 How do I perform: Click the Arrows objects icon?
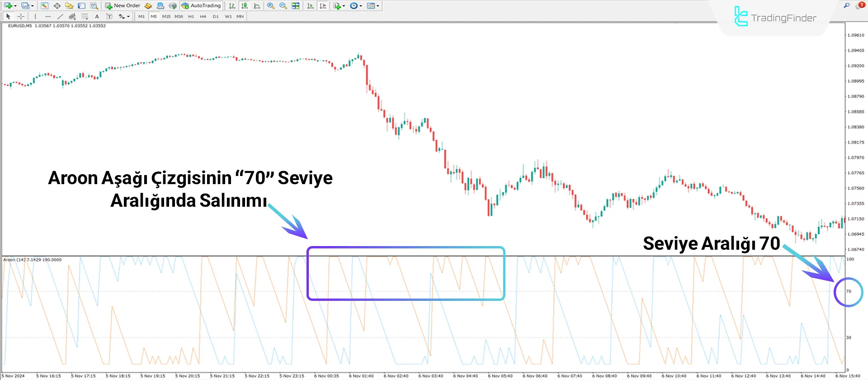pyautogui.click(x=122, y=16)
